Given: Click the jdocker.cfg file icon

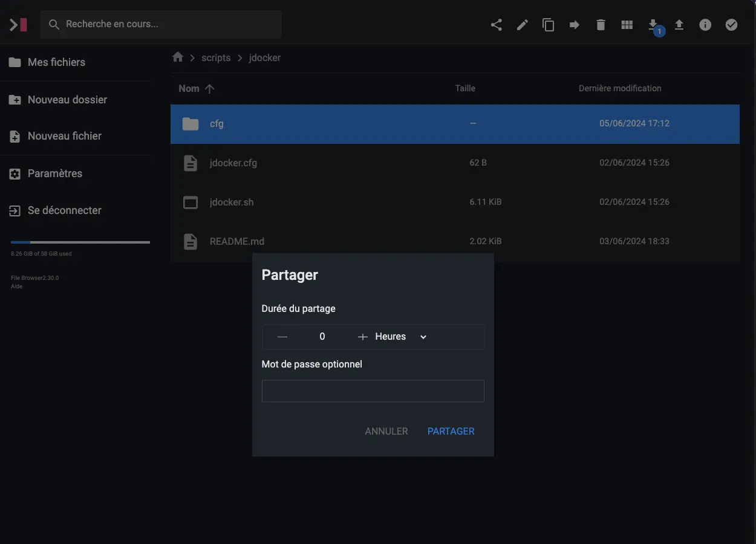Looking at the screenshot, I should tap(191, 163).
